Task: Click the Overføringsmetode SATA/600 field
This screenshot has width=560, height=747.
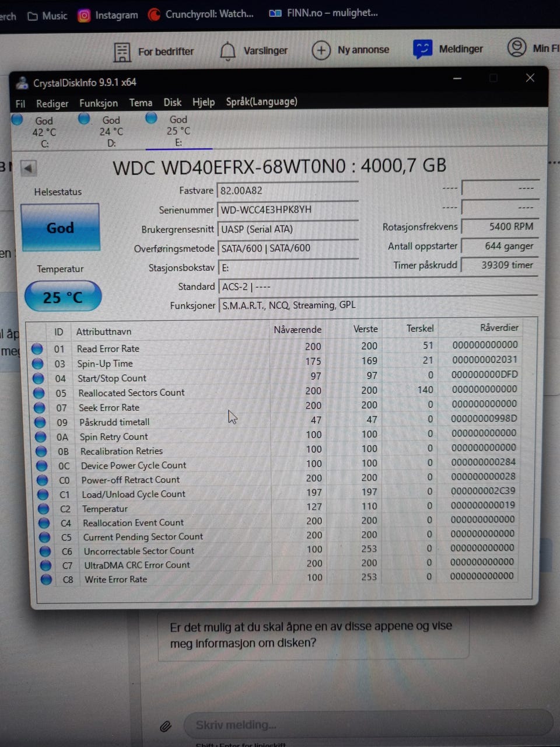Action: (x=288, y=248)
